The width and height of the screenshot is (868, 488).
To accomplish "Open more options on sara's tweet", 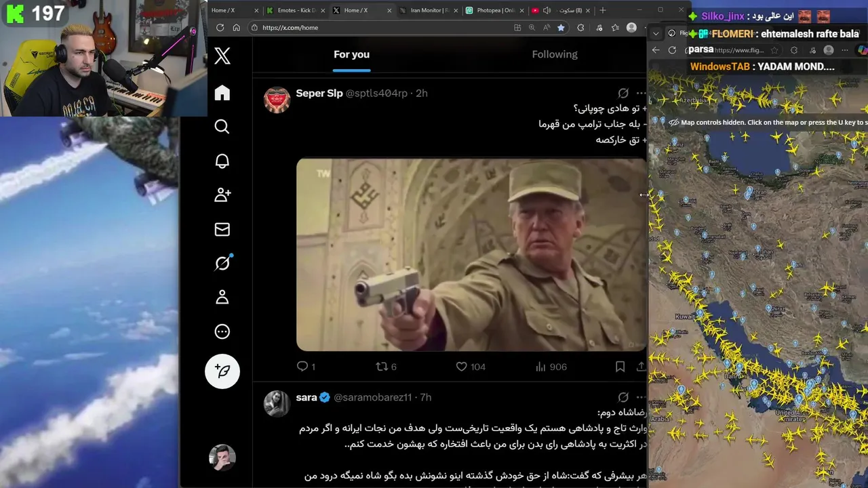I will [x=641, y=397].
